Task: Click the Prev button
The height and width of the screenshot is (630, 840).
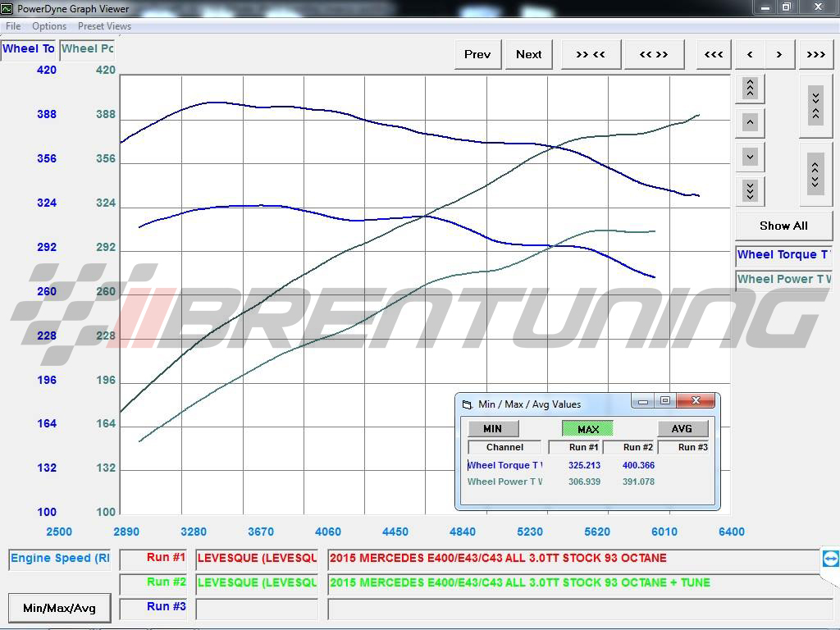Action: click(x=477, y=55)
